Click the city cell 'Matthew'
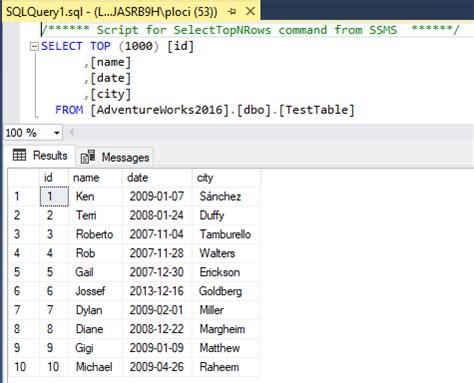The height and width of the screenshot is (383, 474). [226, 348]
